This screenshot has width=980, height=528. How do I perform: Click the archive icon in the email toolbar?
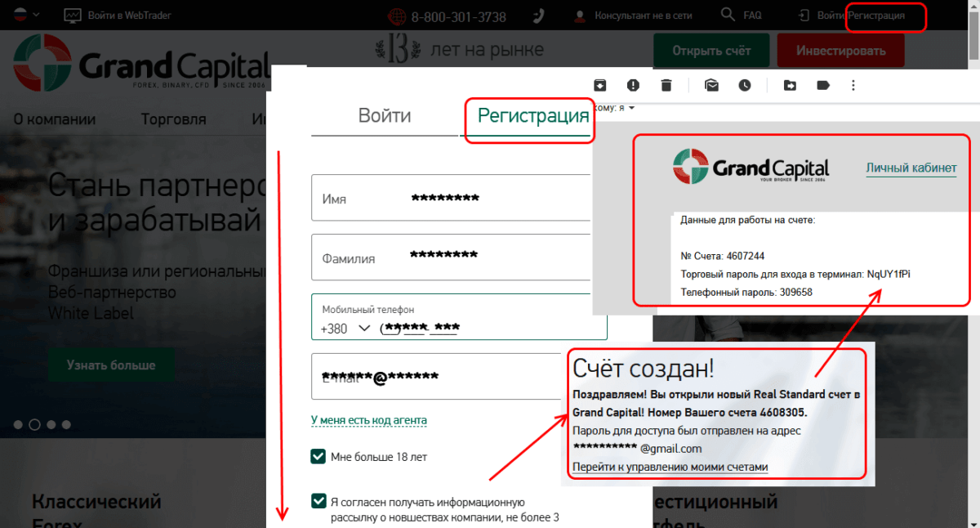pos(599,85)
